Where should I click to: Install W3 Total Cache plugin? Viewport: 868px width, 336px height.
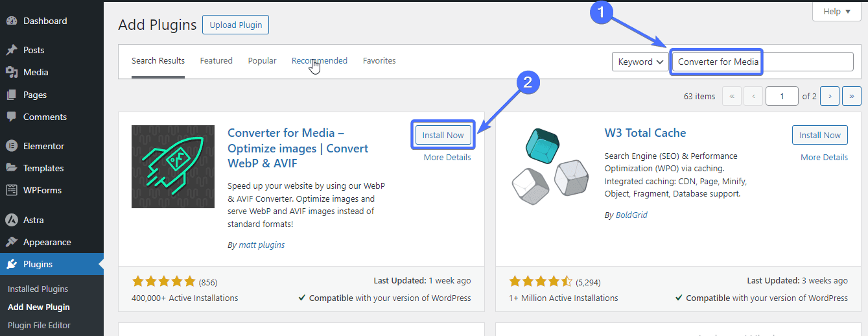click(820, 135)
